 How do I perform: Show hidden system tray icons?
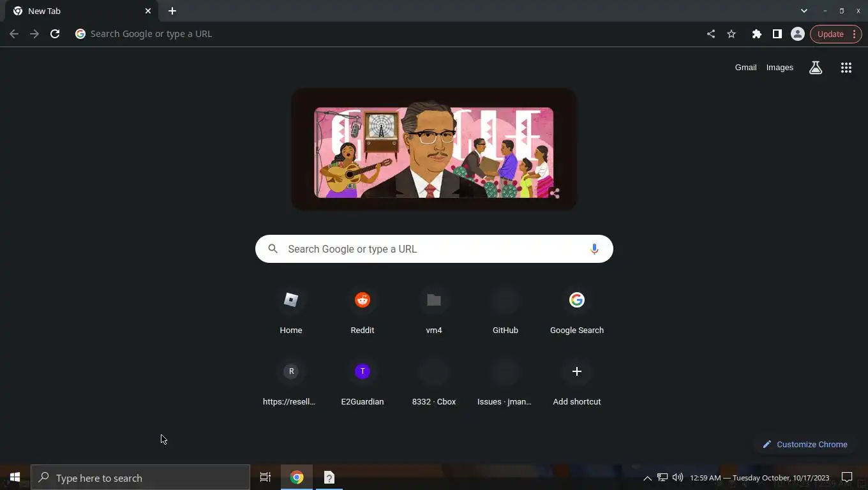pyautogui.click(x=647, y=478)
